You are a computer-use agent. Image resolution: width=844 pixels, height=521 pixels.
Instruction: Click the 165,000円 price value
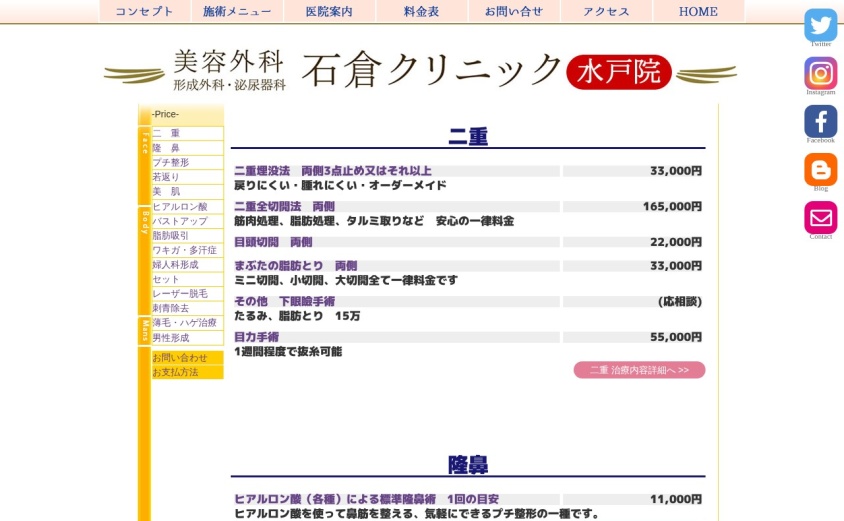coord(672,206)
